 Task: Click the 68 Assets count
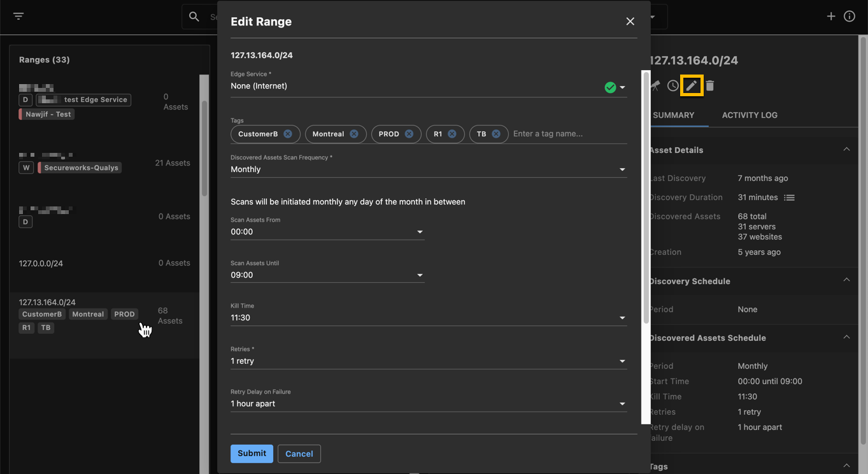pos(170,316)
